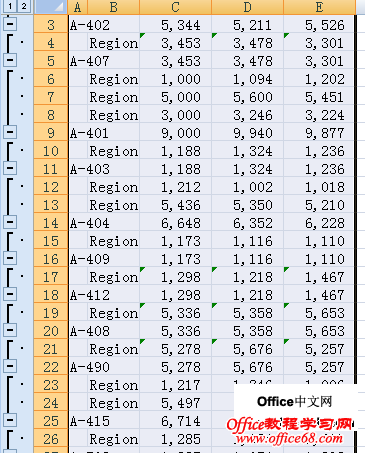The width and height of the screenshot is (365, 453).
Task: Select column C header
Action: [176, 7]
